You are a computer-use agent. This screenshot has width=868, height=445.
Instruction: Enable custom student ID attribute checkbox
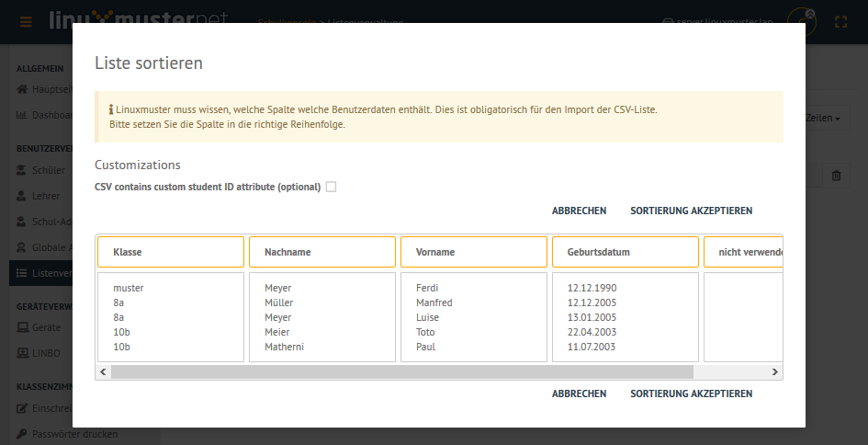coord(331,187)
